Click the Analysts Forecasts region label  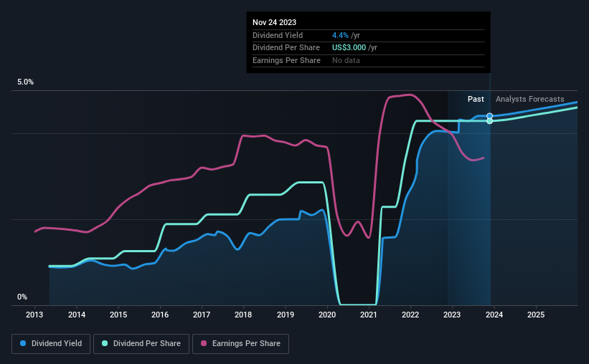coord(529,99)
